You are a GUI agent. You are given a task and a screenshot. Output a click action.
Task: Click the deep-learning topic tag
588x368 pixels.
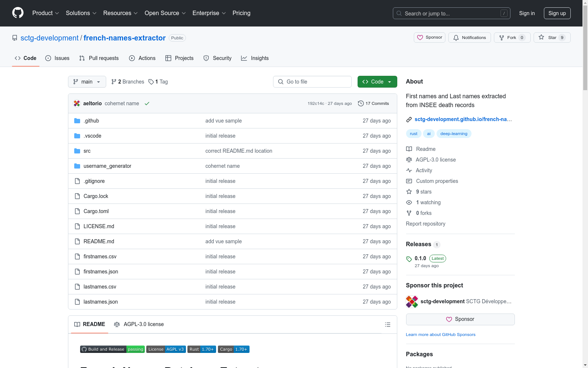454,134
